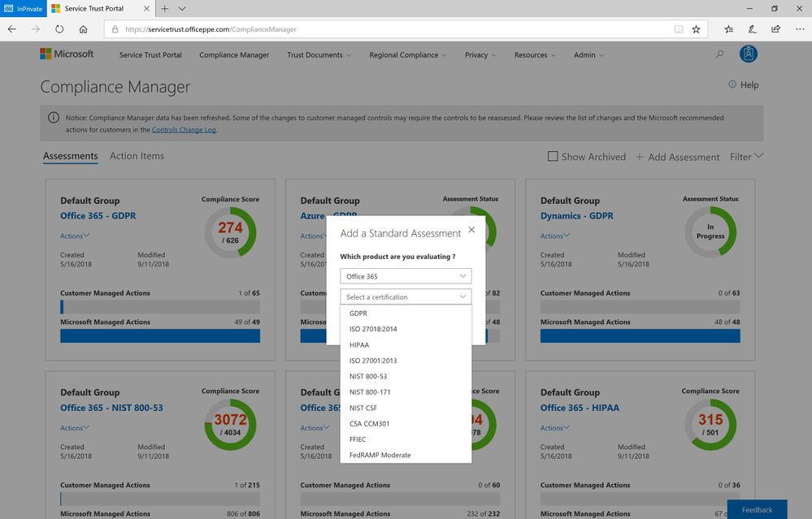Click the In Progress status ring for Dynamics

point(710,231)
